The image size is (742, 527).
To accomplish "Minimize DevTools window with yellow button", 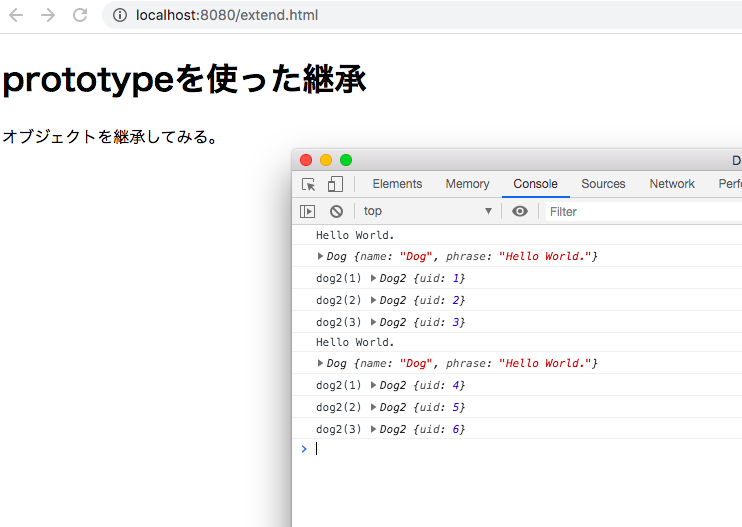I will (x=326, y=160).
